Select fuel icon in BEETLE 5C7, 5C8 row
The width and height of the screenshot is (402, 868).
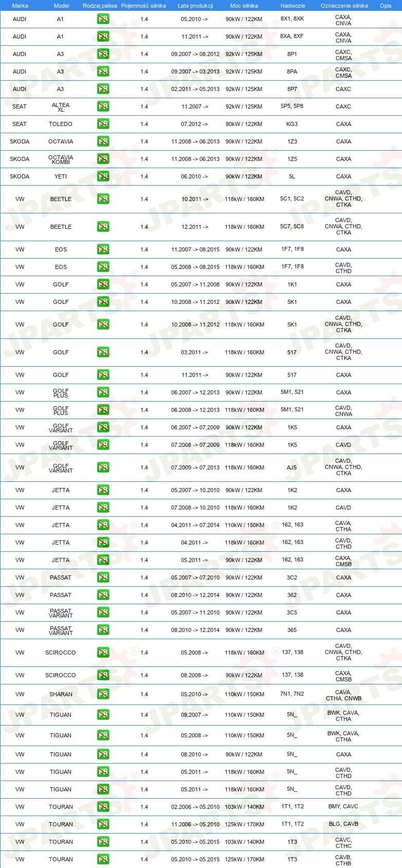pos(103,227)
